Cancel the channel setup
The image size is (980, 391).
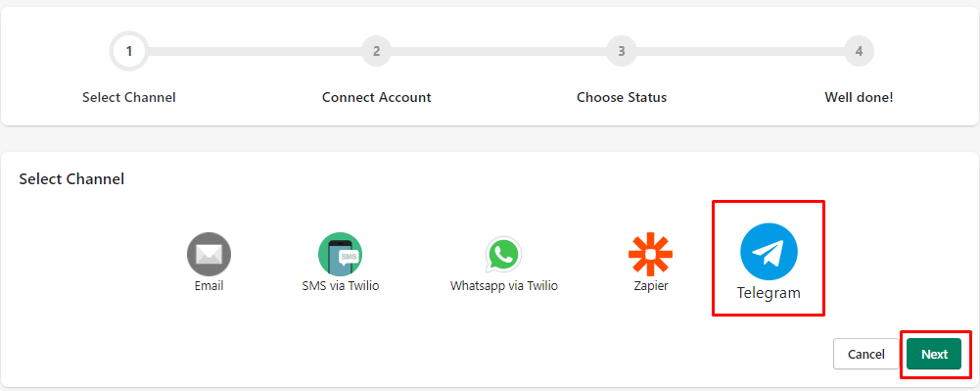pos(865,354)
